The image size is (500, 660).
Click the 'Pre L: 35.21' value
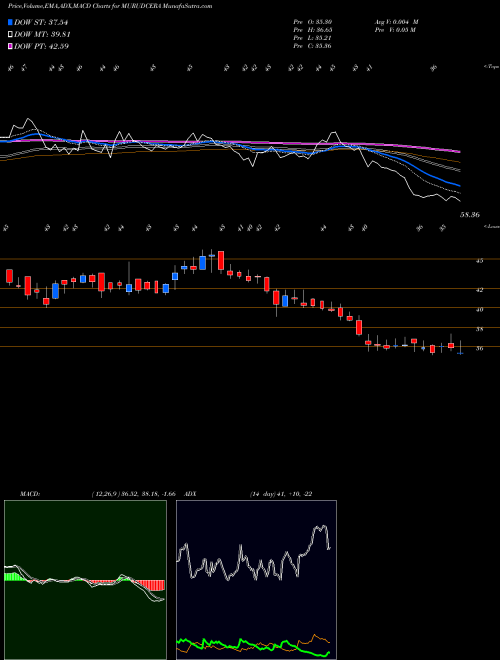312,38
